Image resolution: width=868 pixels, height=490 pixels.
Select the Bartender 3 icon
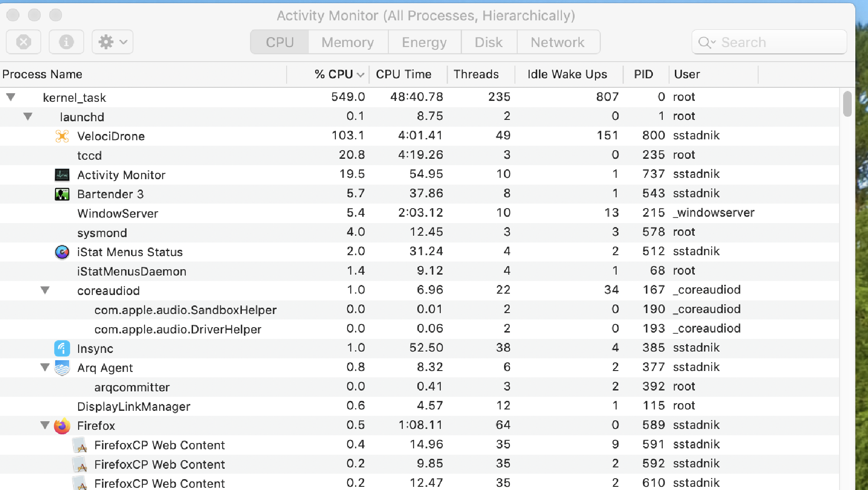[62, 194]
